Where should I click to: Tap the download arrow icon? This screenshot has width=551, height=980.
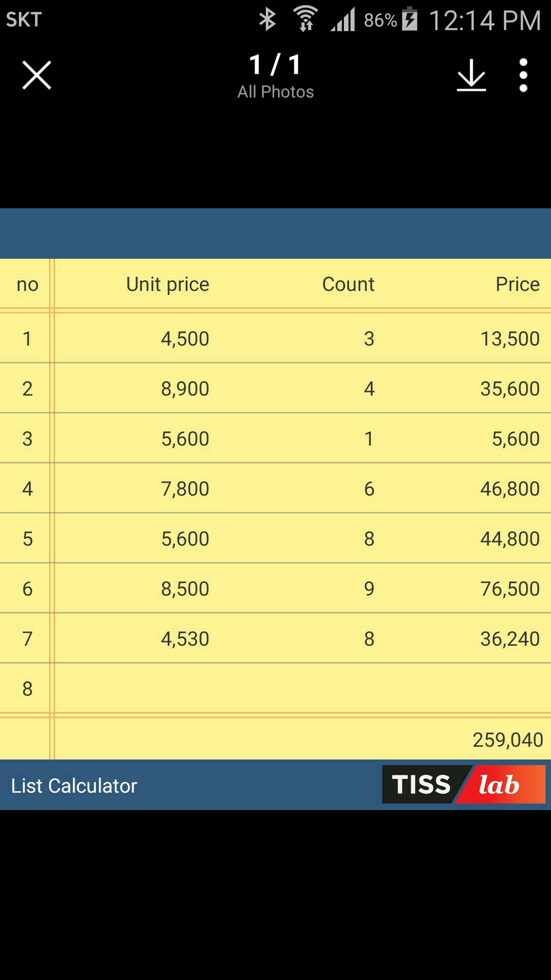(471, 75)
